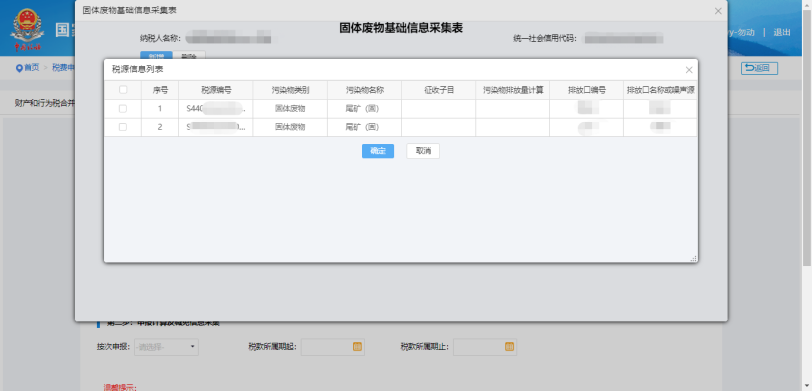Close the 税源信息列表 dialog
This screenshot has width=812, height=391.
pos(689,70)
